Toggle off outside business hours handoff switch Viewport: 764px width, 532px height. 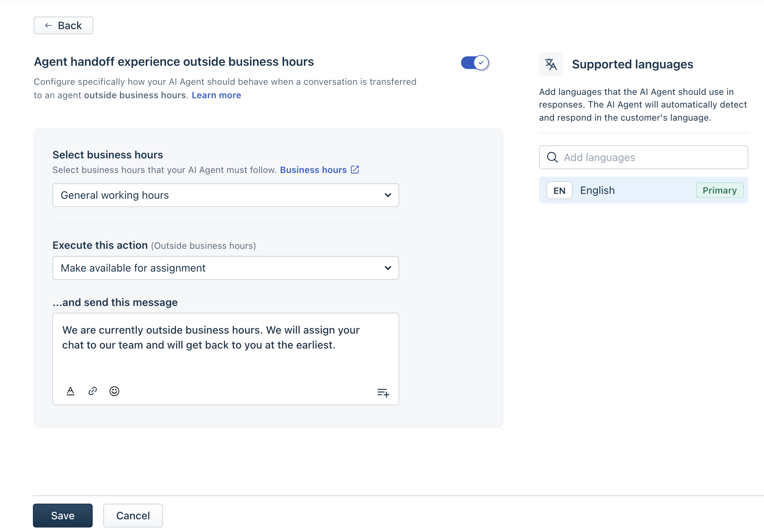pos(475,63)
